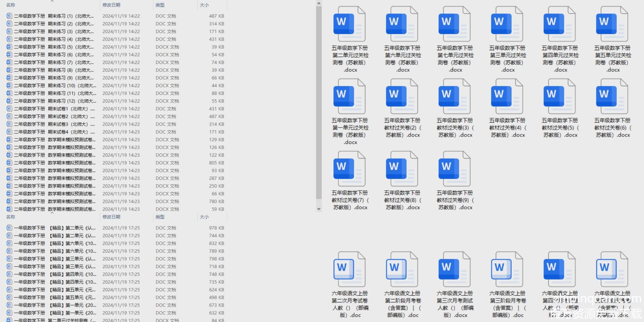Select the 教材过关卷(9) 苏教版 Word icon

tap(454, 169)
